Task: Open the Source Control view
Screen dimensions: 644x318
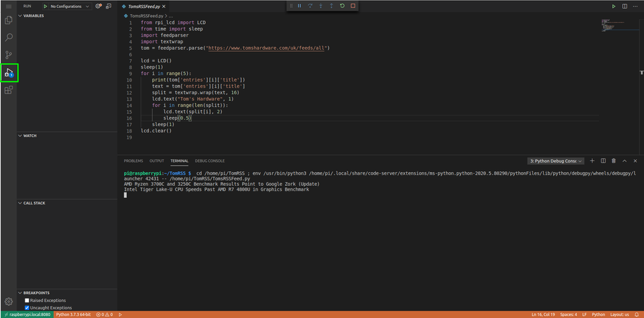Action: coord(9,55)
